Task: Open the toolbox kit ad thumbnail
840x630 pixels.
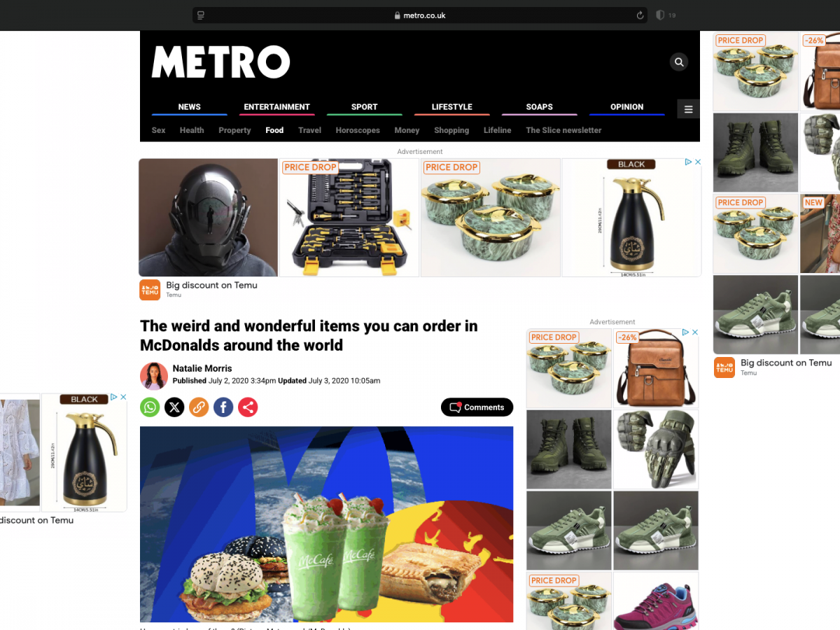Action: pyautogui.click(x=349, y=218)
